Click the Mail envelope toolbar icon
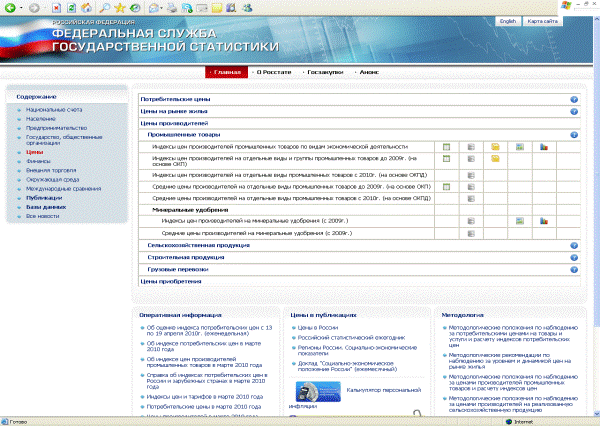The height and width of the screenshot is (426, 600). [x=154, y=8]
